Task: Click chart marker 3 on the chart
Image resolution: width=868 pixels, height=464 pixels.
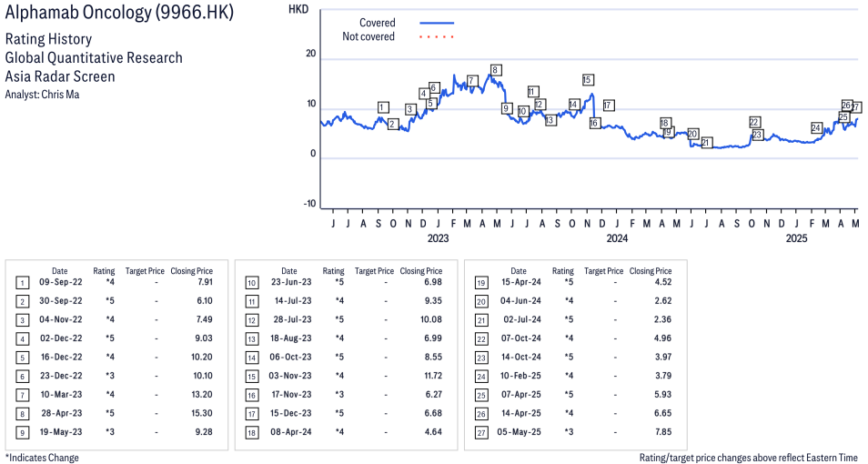Action: point(410,110)
